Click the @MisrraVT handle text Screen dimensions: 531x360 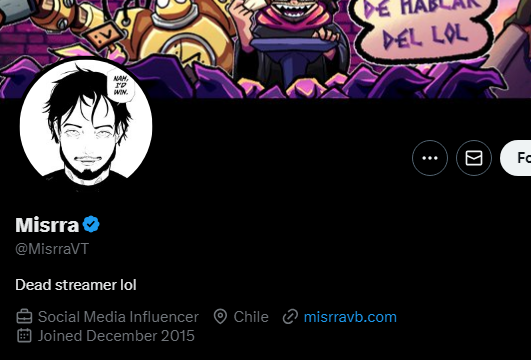(x=52, y=249)
